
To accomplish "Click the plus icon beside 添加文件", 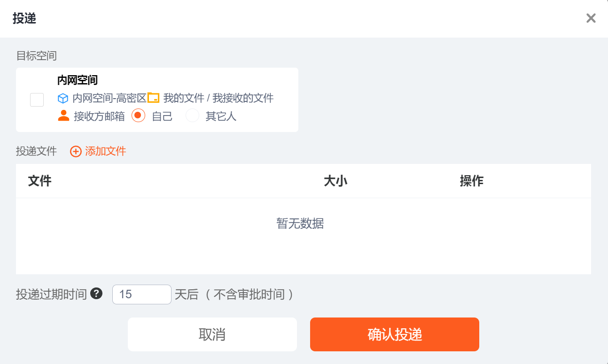I will click(x=76, y=151).
